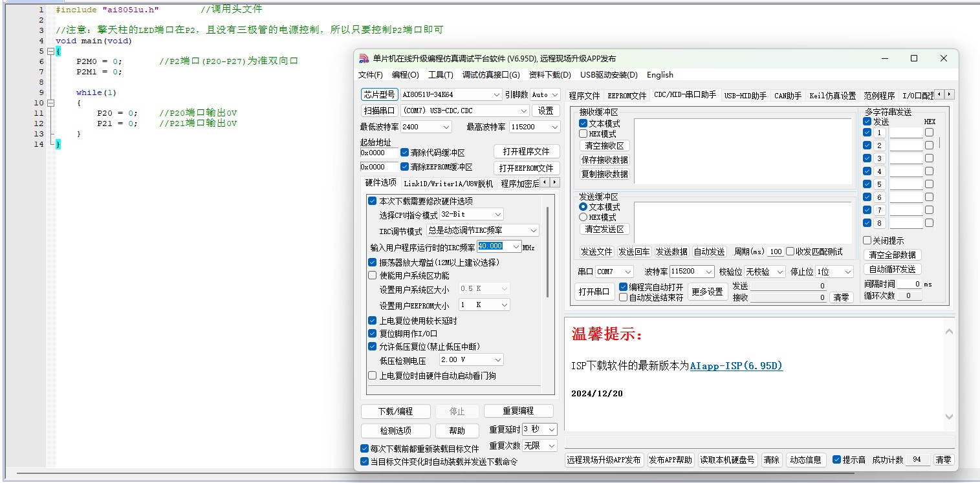
Task: Open the Link1D/Writer1A/U8W脱机 tab
Action: (448, 184)
